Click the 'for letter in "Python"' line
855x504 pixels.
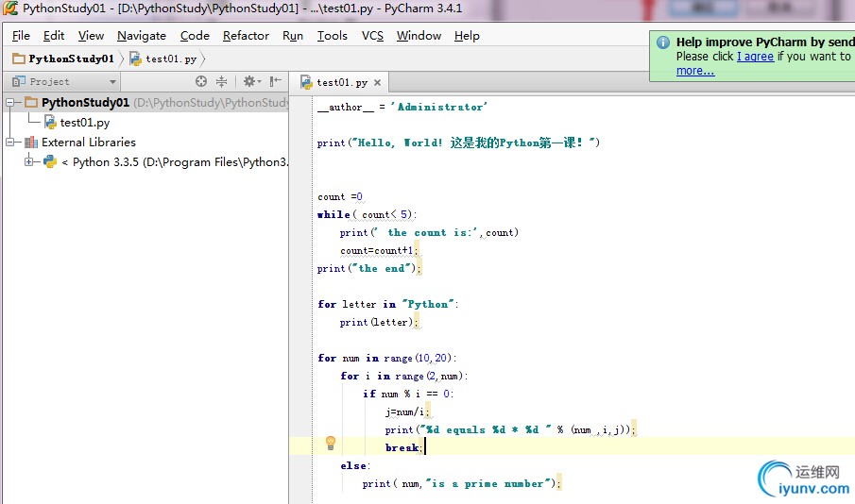[388, 304]
